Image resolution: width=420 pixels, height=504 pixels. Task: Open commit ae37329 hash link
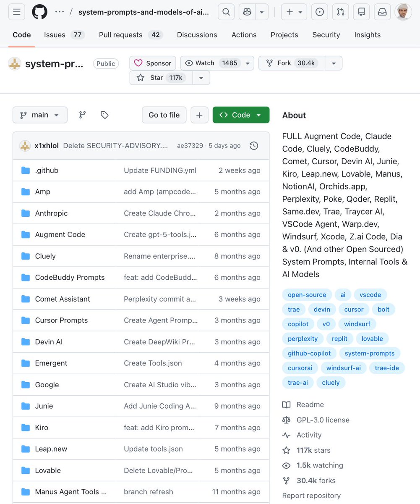(190, 146)
